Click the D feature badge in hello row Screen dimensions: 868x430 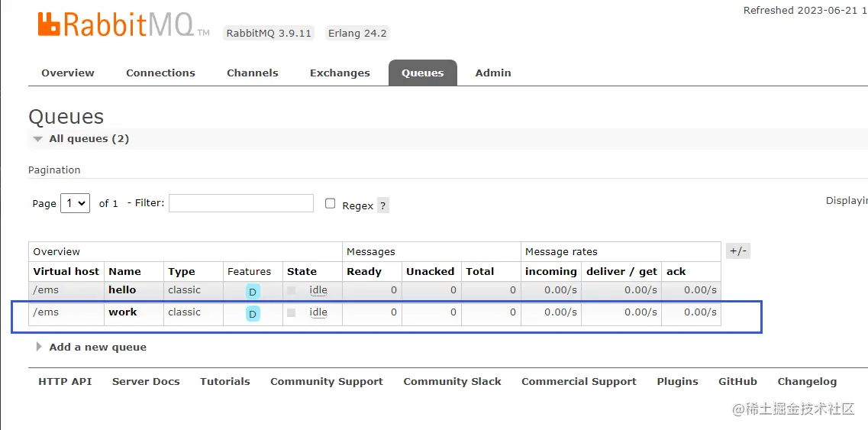pyautogui.click(x=253, y=292)
